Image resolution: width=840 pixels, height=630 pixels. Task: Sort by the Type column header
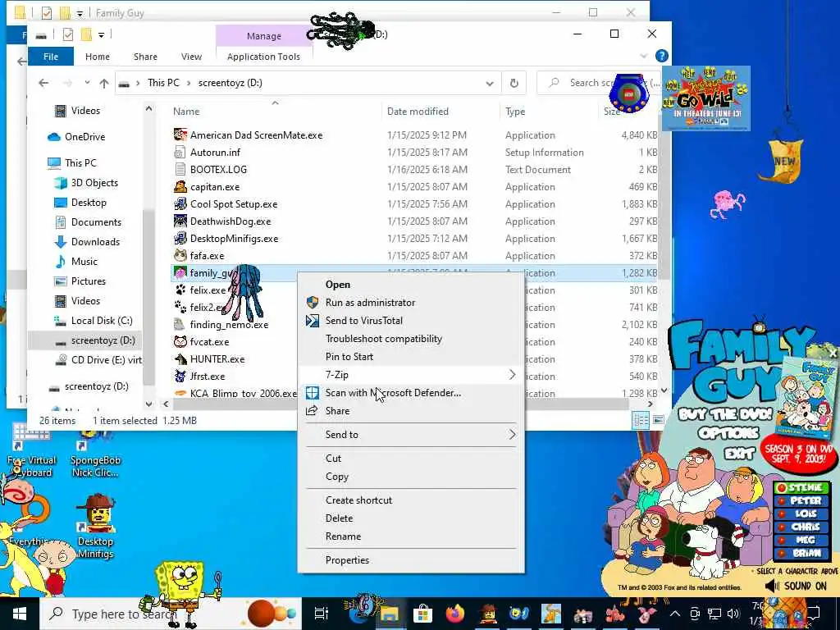coord(515,112)
